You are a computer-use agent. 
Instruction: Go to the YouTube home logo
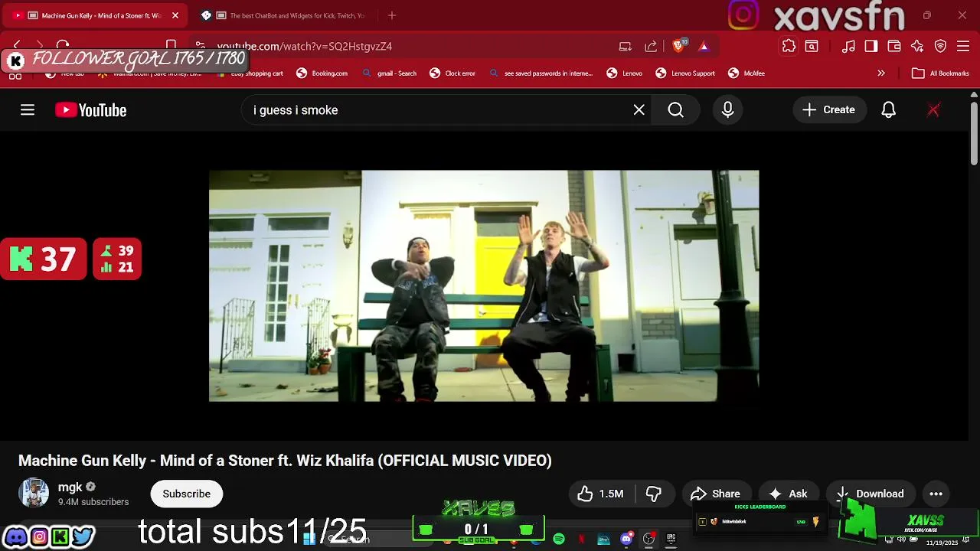90,110
